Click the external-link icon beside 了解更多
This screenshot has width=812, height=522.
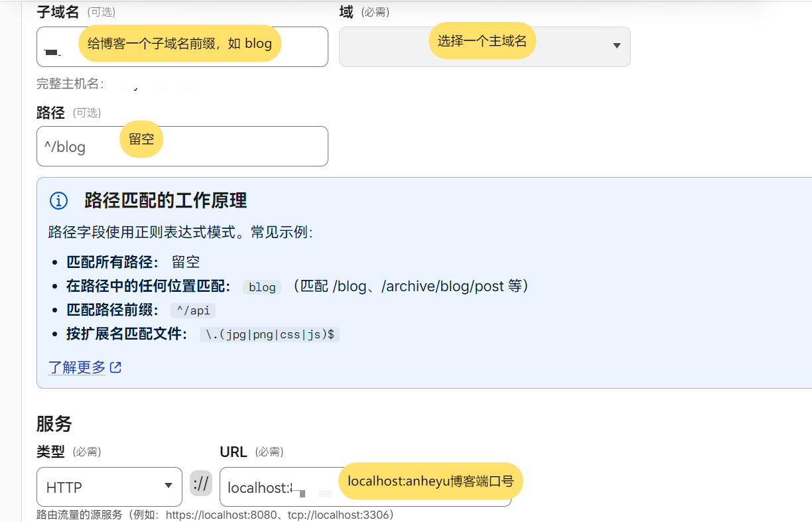coord(115,367)
